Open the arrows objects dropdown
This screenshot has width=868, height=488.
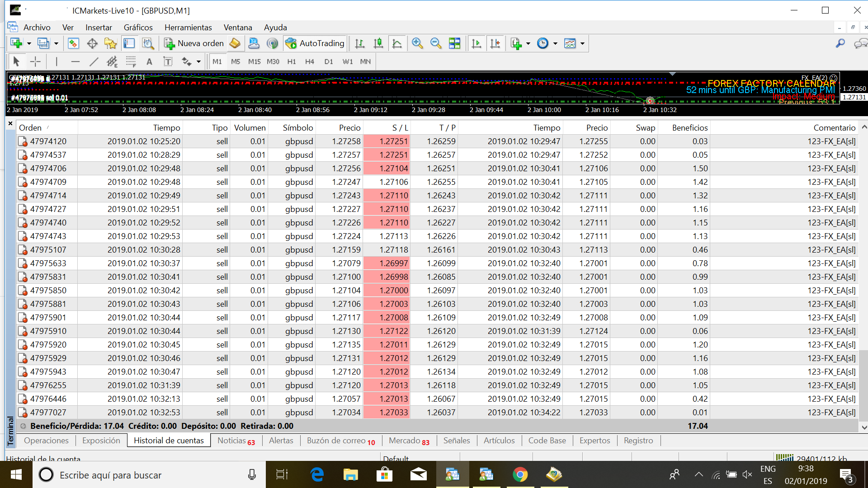198,62
